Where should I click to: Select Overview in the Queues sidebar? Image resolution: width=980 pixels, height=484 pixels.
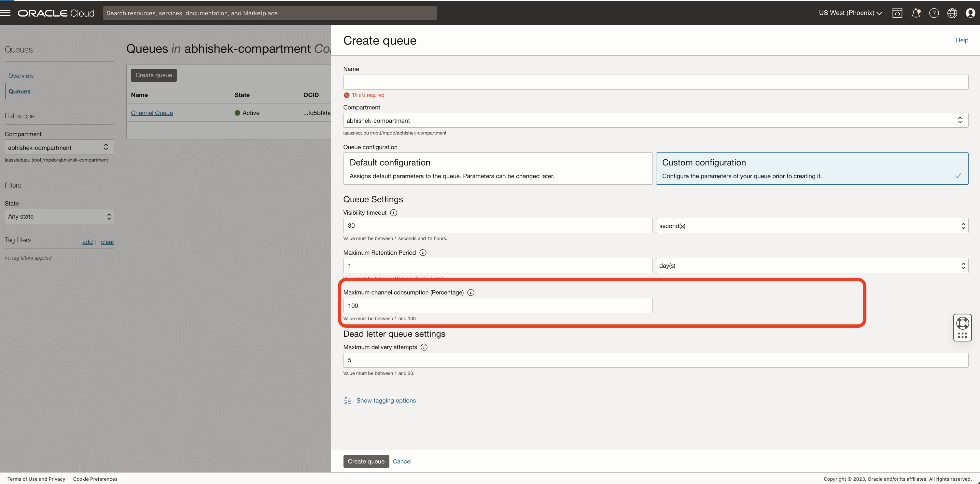[x=21, y=75]
